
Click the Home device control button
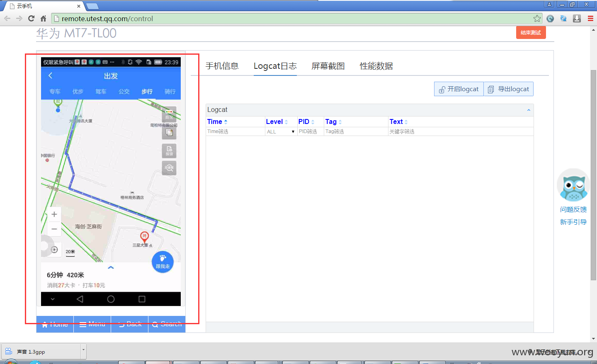click(x=55, y=324)
